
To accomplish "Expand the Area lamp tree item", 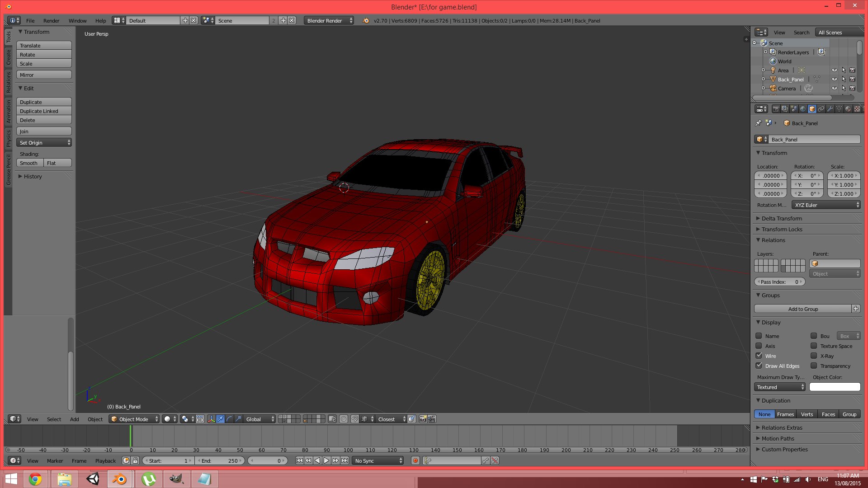I will tap(763, 70).
